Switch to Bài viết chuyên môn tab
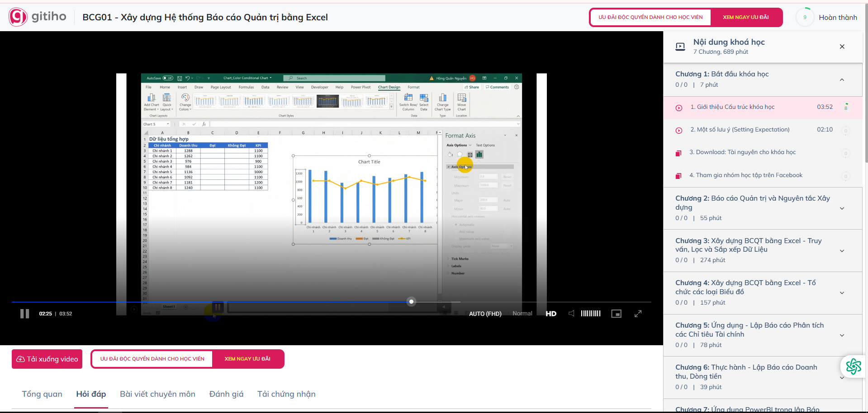The image size is (868, 413). pos(157,394)
